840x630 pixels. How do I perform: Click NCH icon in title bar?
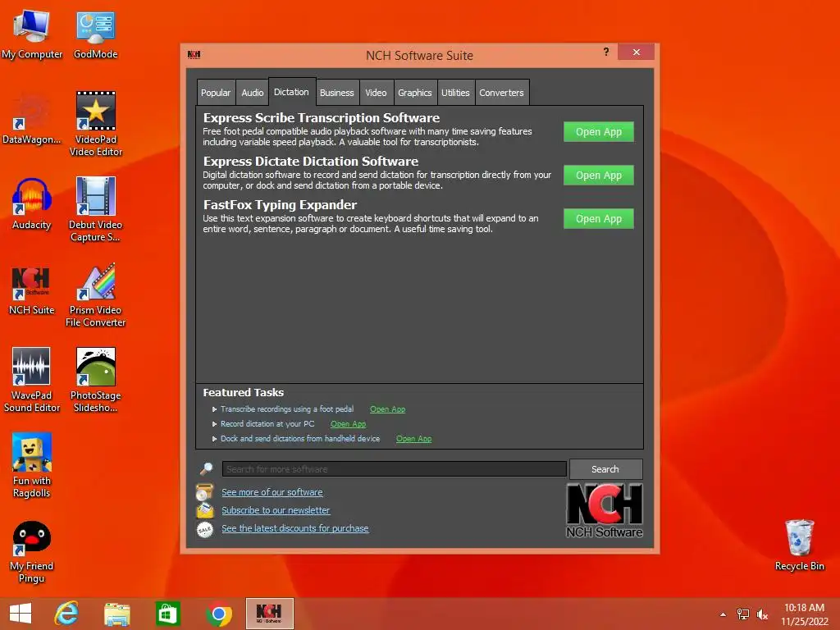[x=194, y=55]
